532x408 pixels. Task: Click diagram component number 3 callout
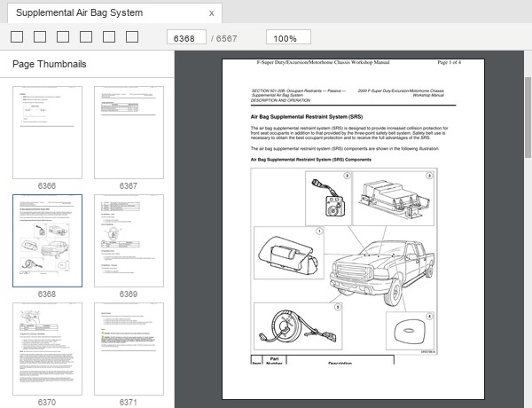[429, 176]
